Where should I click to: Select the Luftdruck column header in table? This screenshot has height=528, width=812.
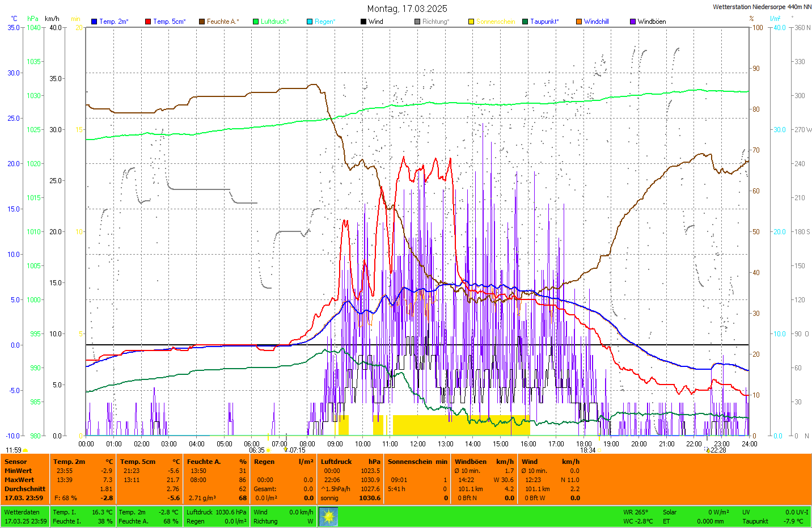pos(336,462)
